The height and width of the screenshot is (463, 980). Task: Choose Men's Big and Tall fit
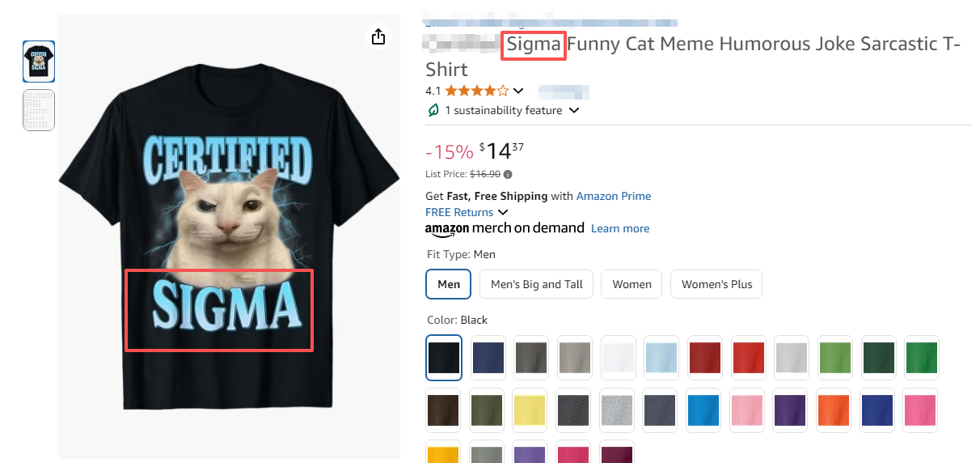click(537, 284)
